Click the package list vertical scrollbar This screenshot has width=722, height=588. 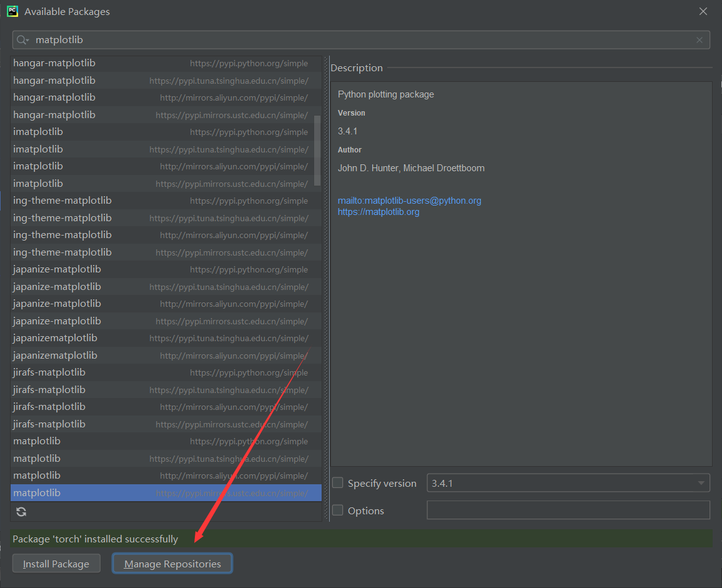[317, 151]
